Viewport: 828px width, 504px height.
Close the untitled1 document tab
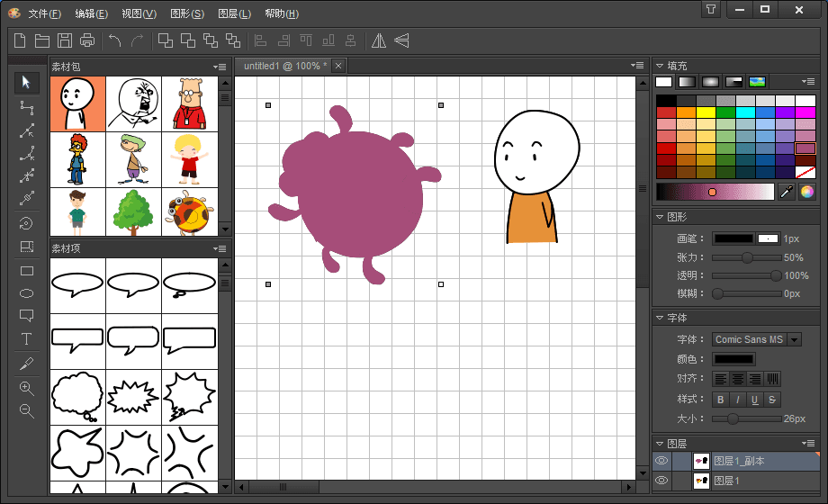click(x=337, y=66)
